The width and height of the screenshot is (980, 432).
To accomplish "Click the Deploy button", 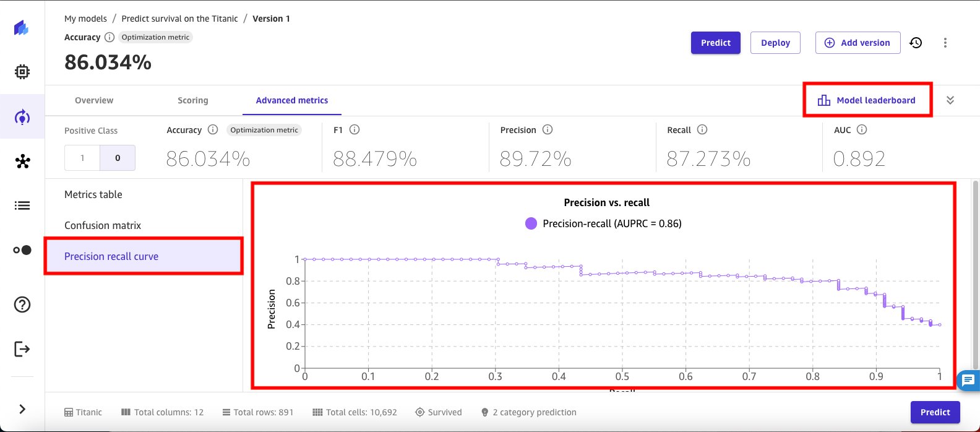I will coord(775,43).
